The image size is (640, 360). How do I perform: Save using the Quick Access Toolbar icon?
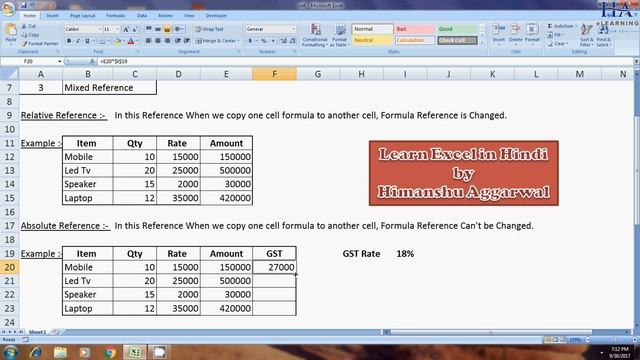[24, 5]
